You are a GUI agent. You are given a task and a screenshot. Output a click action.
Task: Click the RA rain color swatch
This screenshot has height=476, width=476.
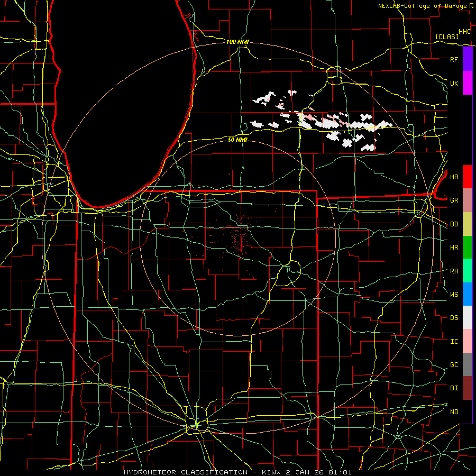tap(467, 271)
